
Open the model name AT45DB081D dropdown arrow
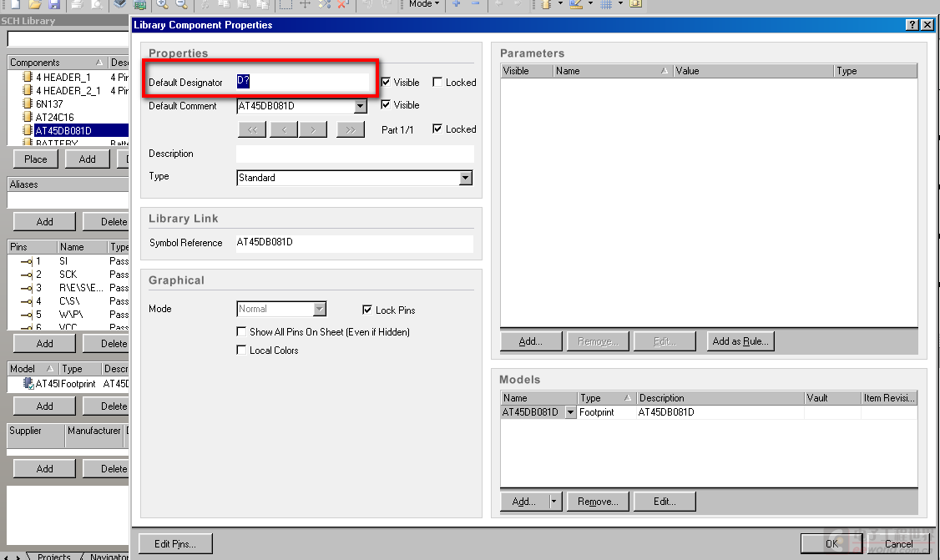(x=570, y=412)
